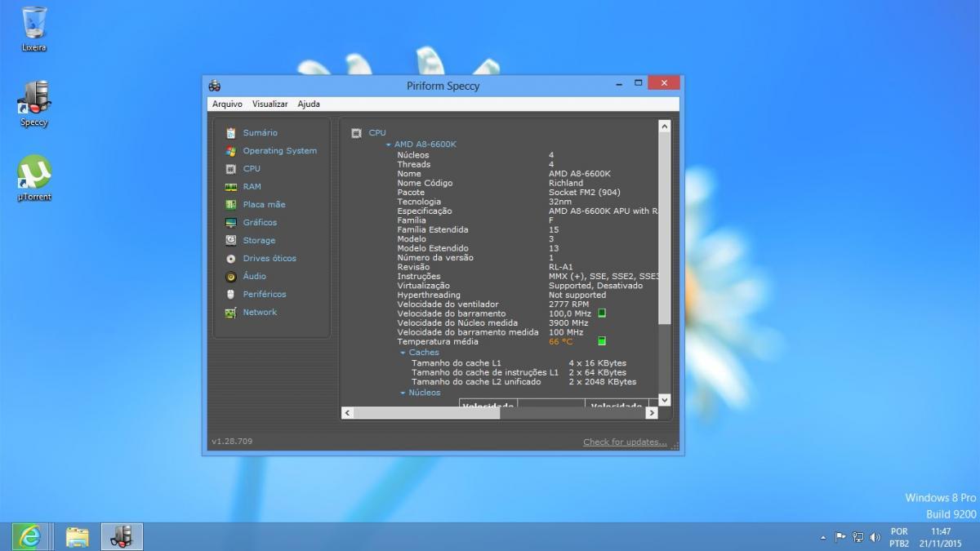This screenshot has height=551, width=980.
Task: Click the CPU header chip icon
Action: click(356, 133)
